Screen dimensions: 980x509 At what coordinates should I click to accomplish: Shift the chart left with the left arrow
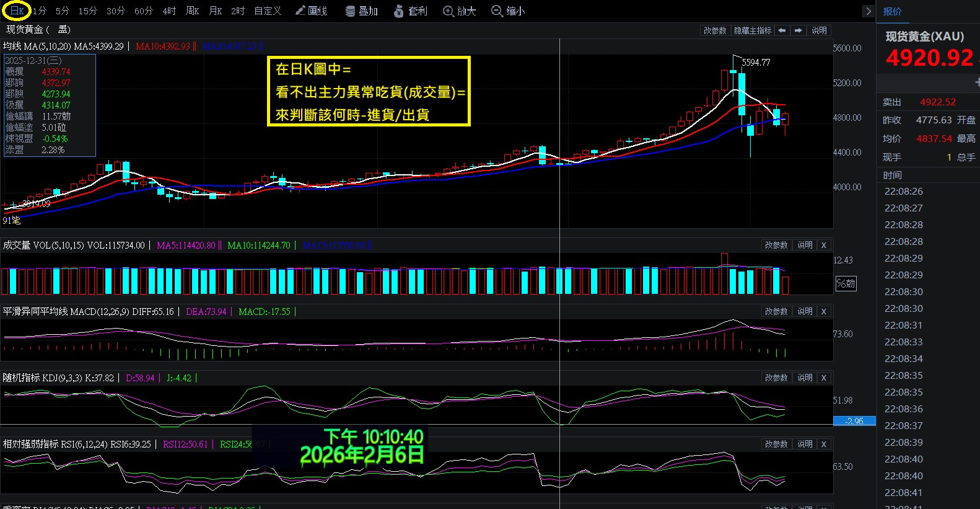point(782,30)
